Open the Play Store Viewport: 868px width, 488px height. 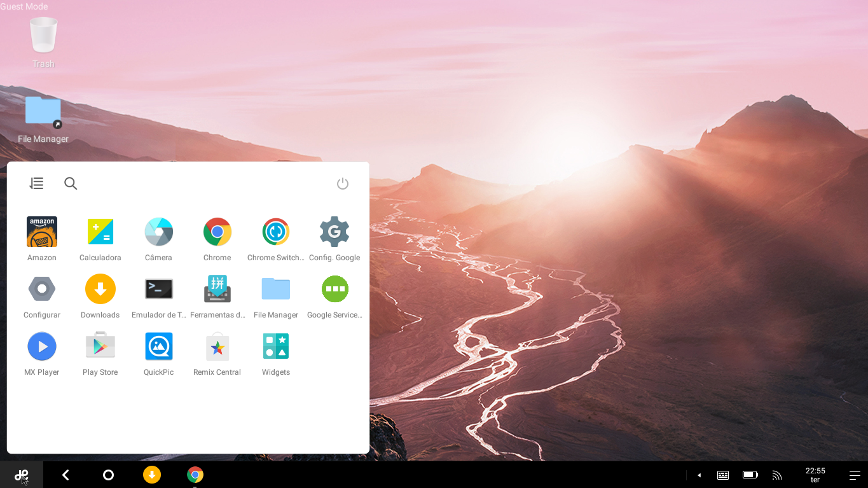[x=100, y=353]
